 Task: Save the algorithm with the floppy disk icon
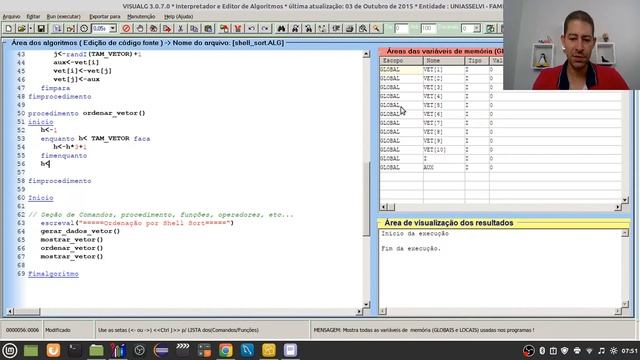pos(41,29)
